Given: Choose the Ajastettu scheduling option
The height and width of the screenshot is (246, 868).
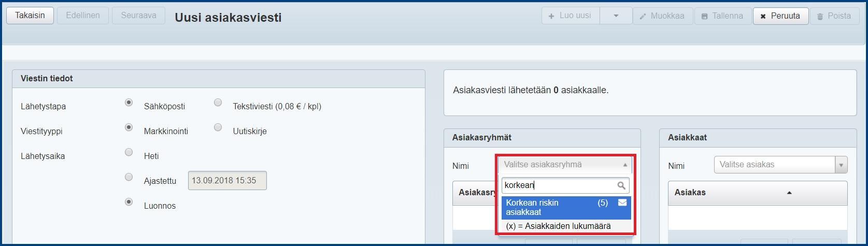Looking at the screenshot, I should 129,177.
